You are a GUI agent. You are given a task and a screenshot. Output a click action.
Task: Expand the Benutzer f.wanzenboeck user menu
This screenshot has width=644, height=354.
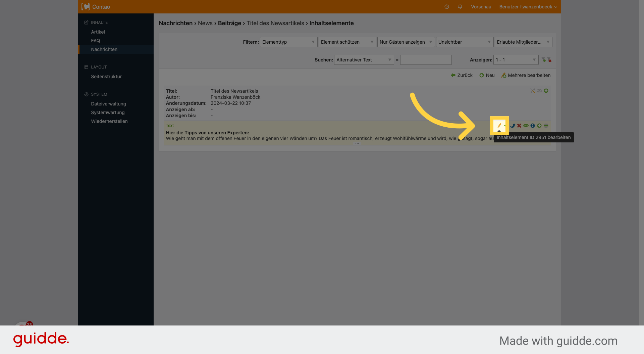(x=528, y=7)
